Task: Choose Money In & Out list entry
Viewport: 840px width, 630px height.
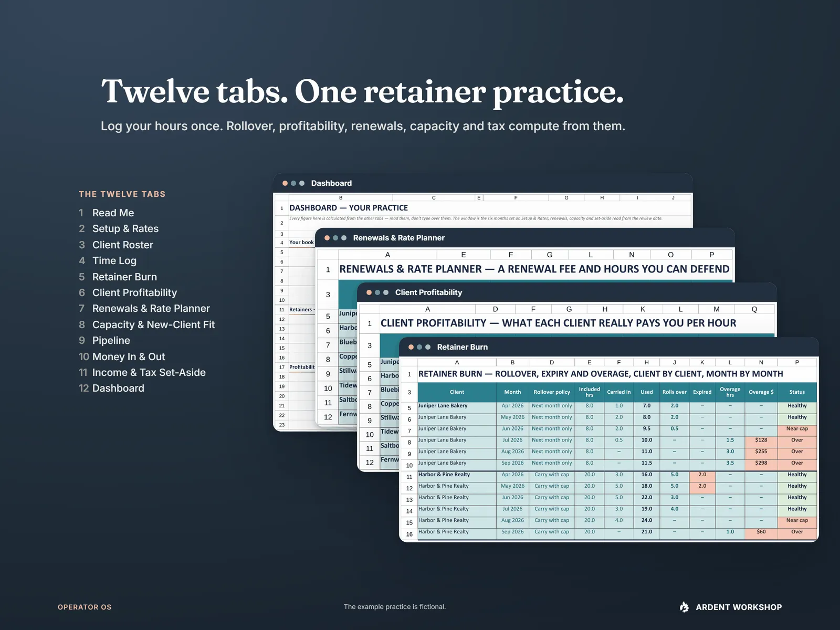Action: click(x=128, y=356)
